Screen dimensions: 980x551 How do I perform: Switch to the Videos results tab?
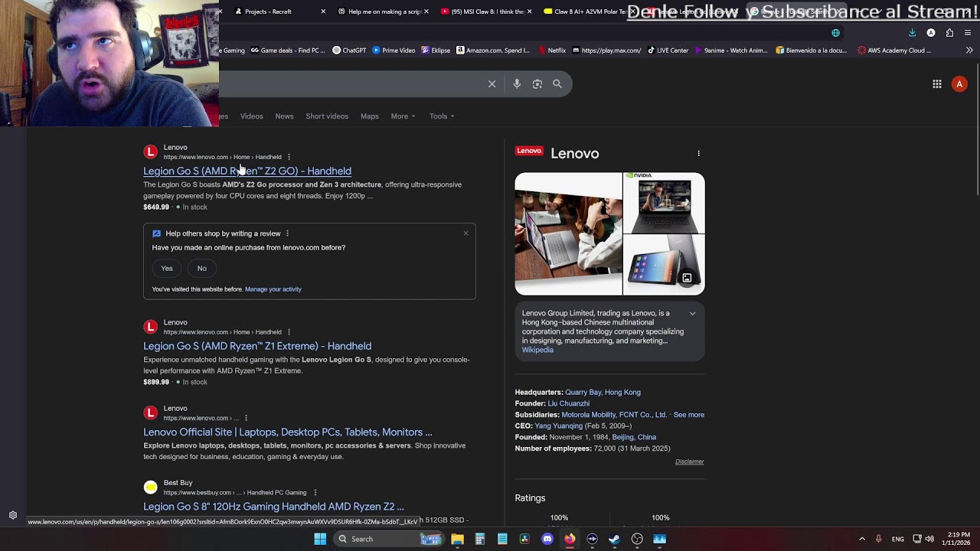pos(251,116)
